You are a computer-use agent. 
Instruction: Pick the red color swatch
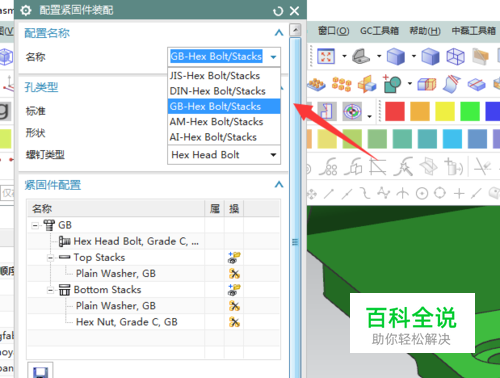tap(395, 111)
